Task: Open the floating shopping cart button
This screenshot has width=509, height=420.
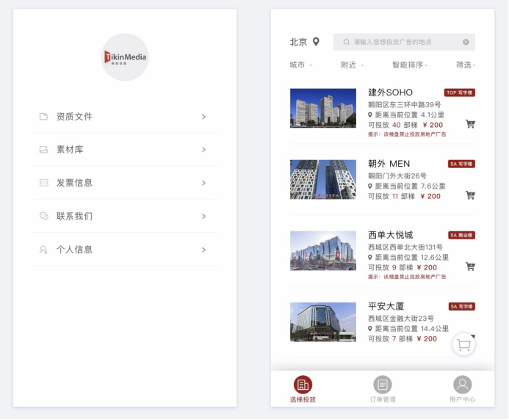Action: point(463,344)
